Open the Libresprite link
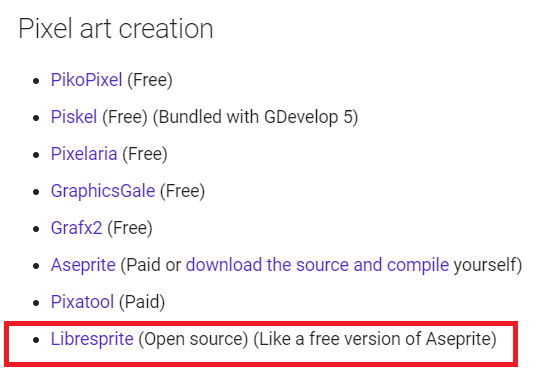The height and width of the screenshot is (374, 556). pyautogui.click(x=92, y=339)
